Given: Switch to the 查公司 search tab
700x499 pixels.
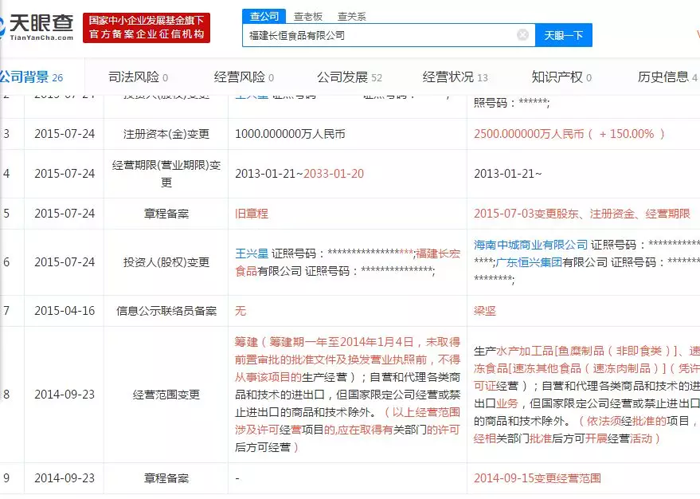Looking at the screenshot, I should click(x=265, y=16).
